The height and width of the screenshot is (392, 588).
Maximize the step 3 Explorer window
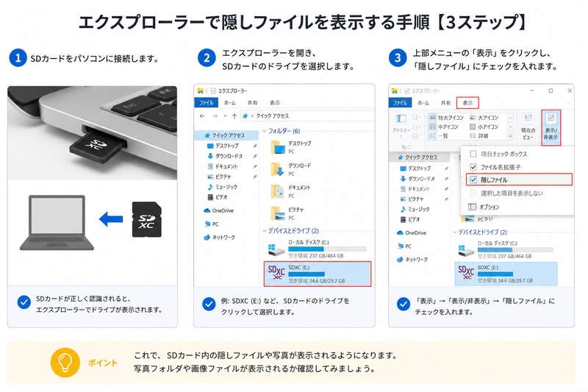coord(551,90)
